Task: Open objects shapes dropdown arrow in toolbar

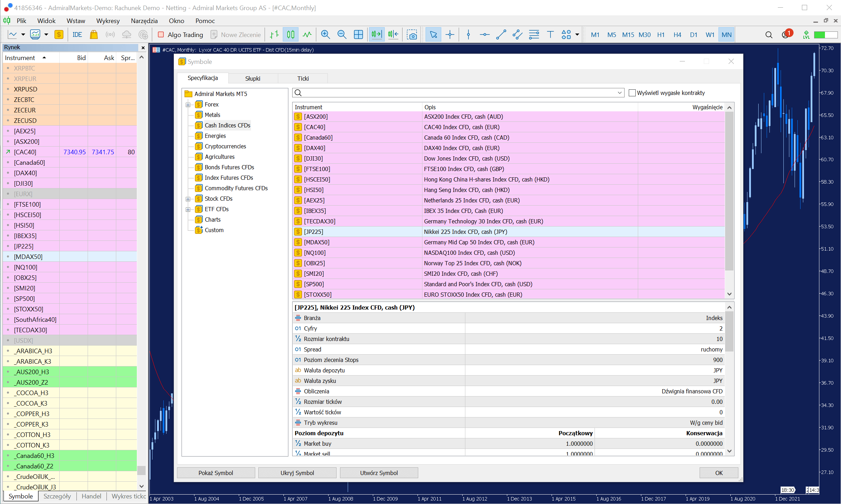Action: pyautogui.click(x=577, y=35)
